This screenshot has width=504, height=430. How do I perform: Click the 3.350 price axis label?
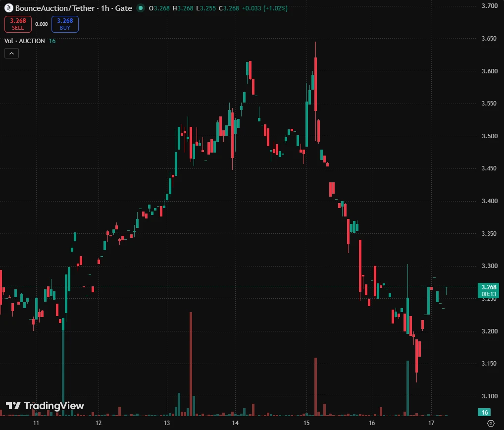click(490, 233)
